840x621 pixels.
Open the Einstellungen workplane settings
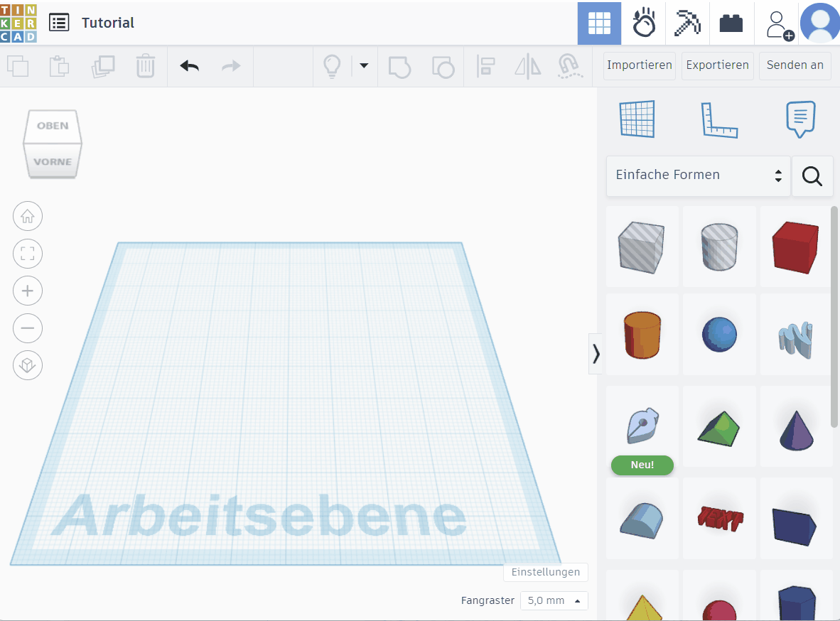coord(545,572)
